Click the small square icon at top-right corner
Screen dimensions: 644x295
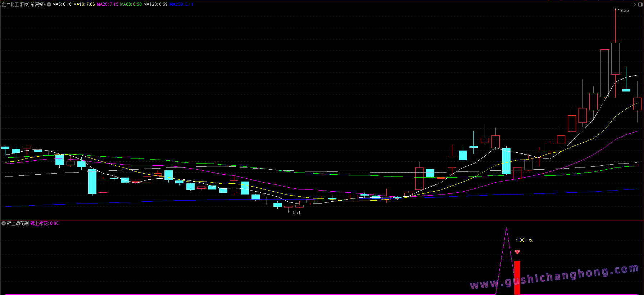639,4
